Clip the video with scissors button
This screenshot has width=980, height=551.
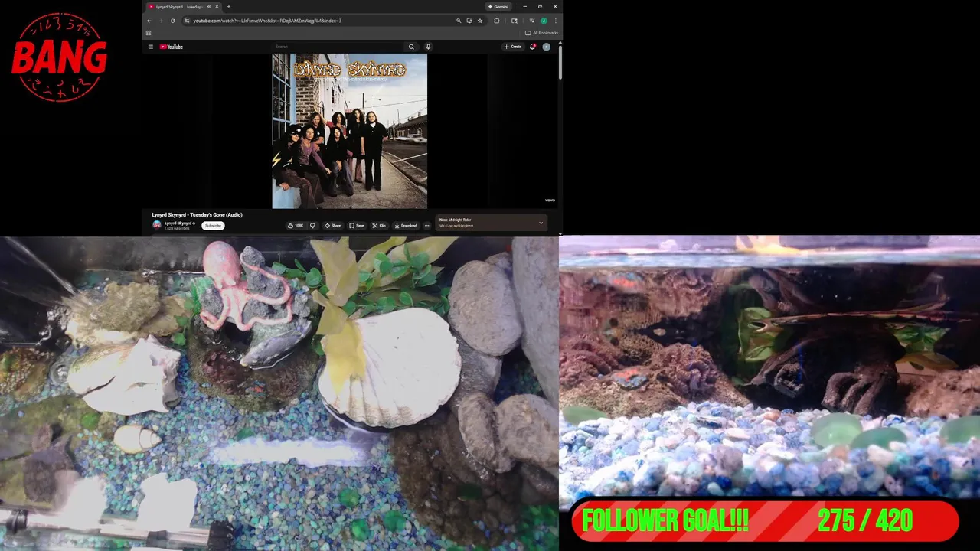click(379, 226)
